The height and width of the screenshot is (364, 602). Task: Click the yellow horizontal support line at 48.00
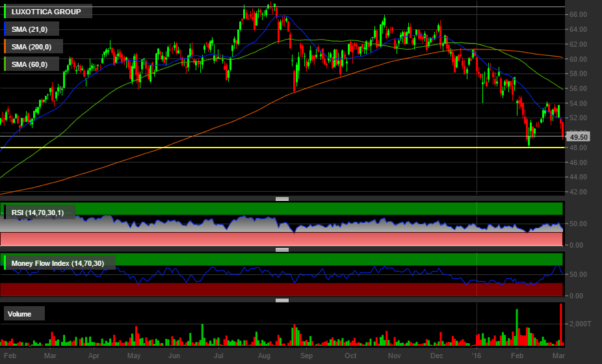(x=282, y=148)
